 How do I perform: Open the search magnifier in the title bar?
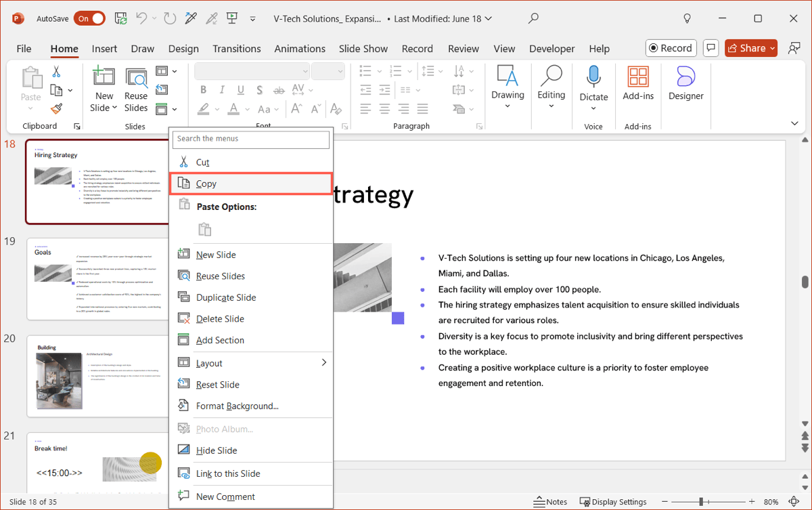click(534, 19)
